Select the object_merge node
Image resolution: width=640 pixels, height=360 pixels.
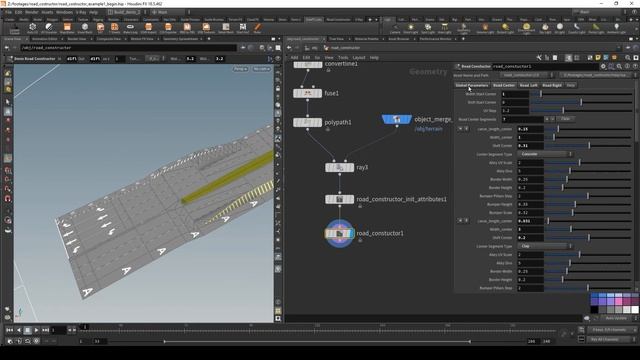397,119
